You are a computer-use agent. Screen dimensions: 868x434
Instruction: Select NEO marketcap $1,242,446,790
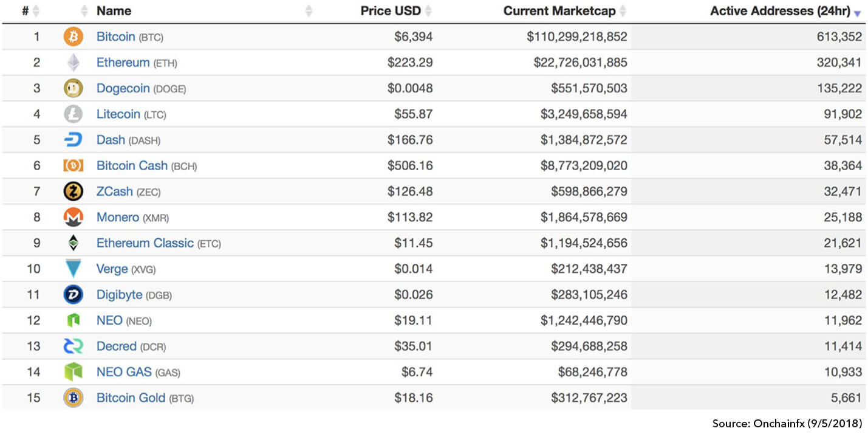(x=584, y=320)
